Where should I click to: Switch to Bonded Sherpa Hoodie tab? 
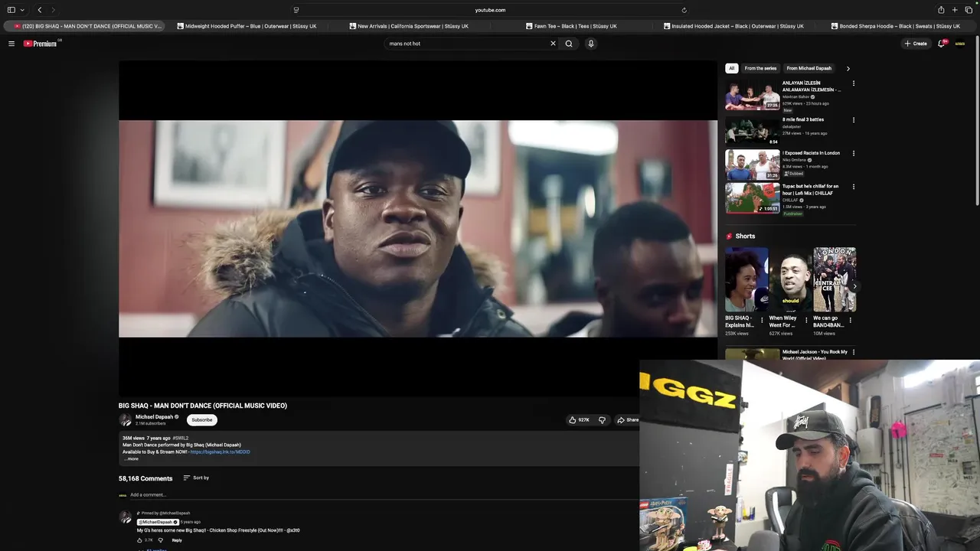tap(896, 26)
